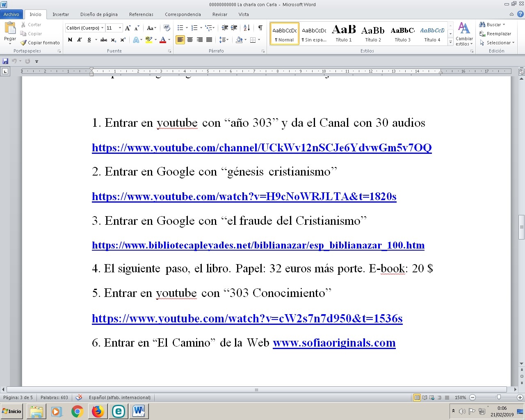
Task: Toggle show paragraph marks (¶)
Action: pos(260,28)
